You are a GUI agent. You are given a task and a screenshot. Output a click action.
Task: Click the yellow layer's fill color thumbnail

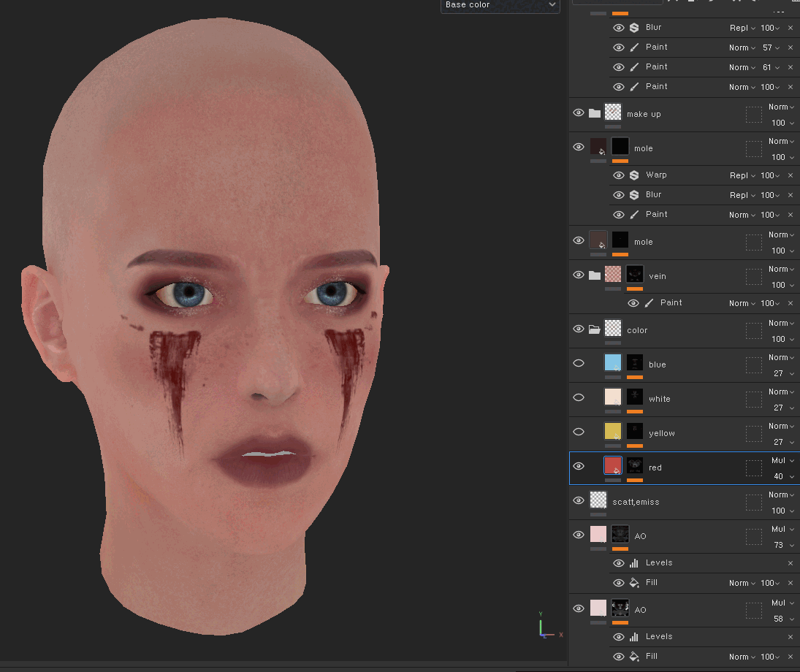[613, 432]
